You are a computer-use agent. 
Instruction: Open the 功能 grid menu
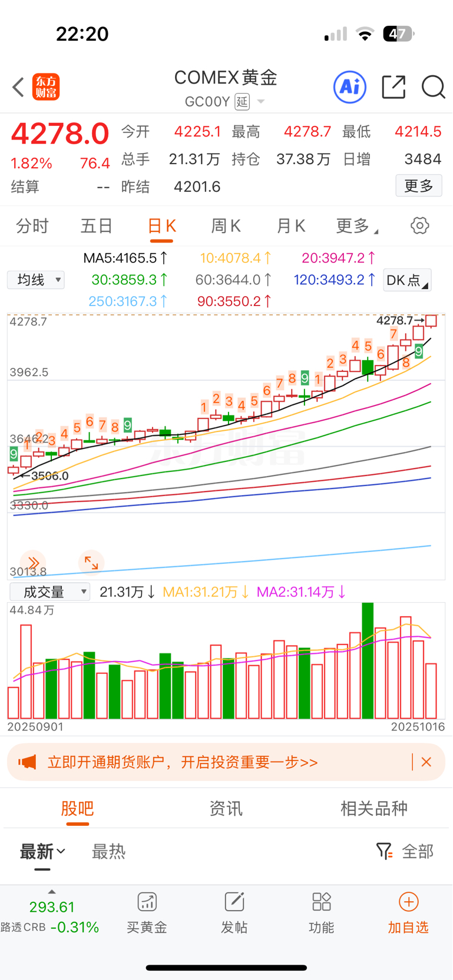(321, 913)
